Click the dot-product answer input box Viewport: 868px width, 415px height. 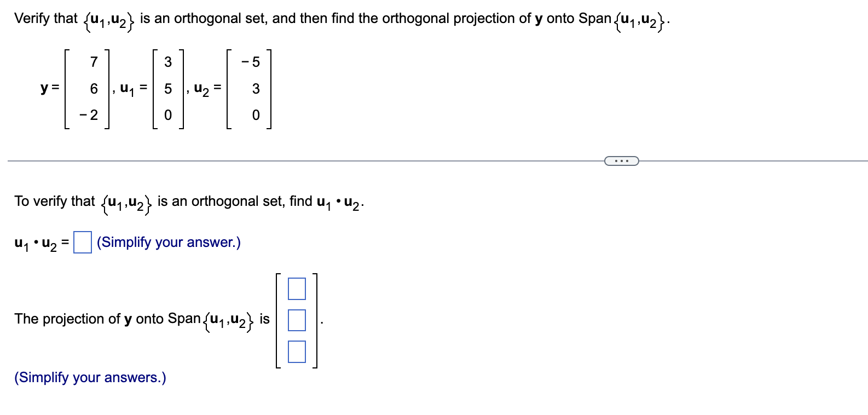(82, 242)
